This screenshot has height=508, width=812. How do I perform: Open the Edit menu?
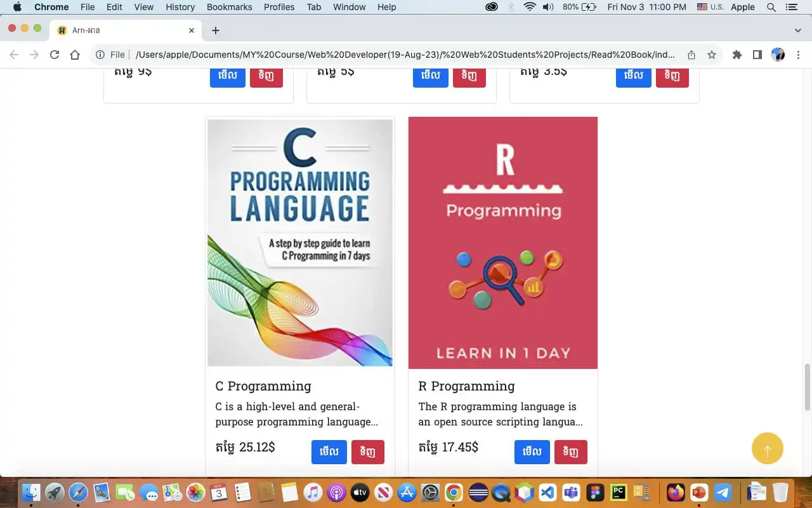click(x=114, y=7)
